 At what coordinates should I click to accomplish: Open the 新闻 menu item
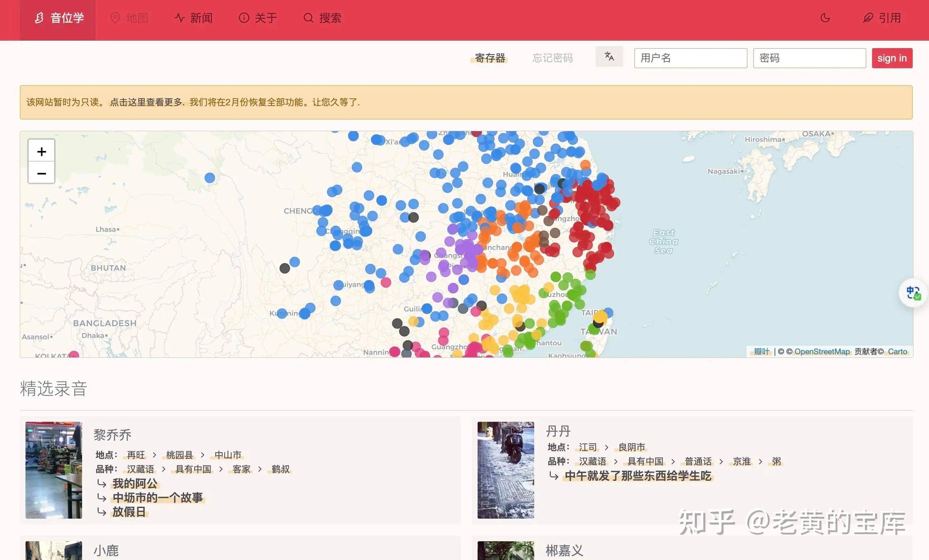pyautogui.click(x=194, y=18)
